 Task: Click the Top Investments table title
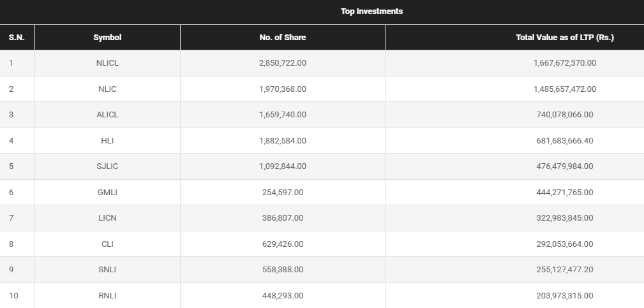click(x=371, y=11)
